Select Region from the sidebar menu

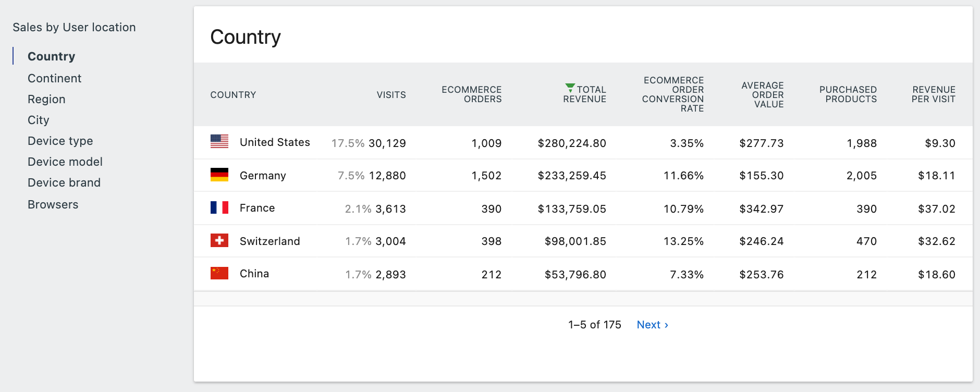[x=46, y=99]
